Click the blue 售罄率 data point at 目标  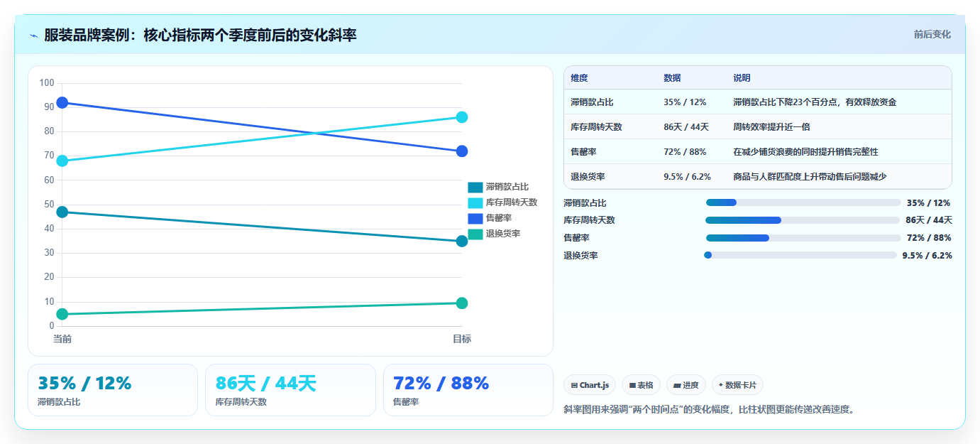[x=462, y=151]
